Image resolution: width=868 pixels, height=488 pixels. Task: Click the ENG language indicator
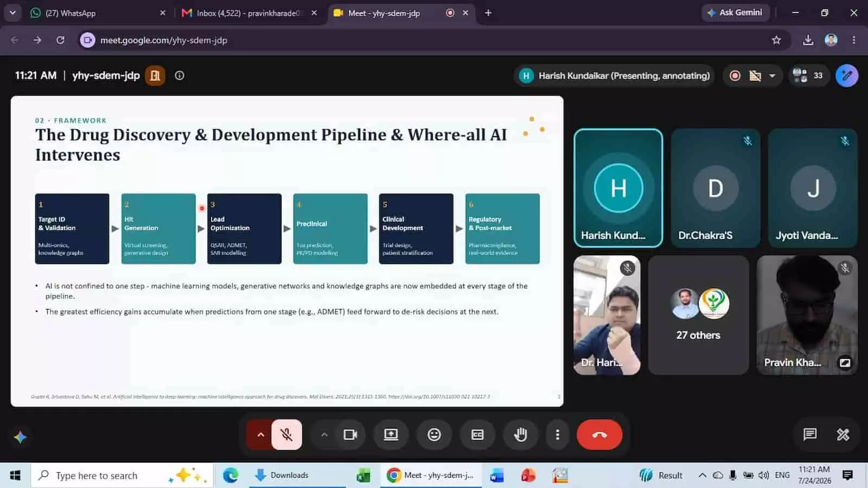pos(782,476)
